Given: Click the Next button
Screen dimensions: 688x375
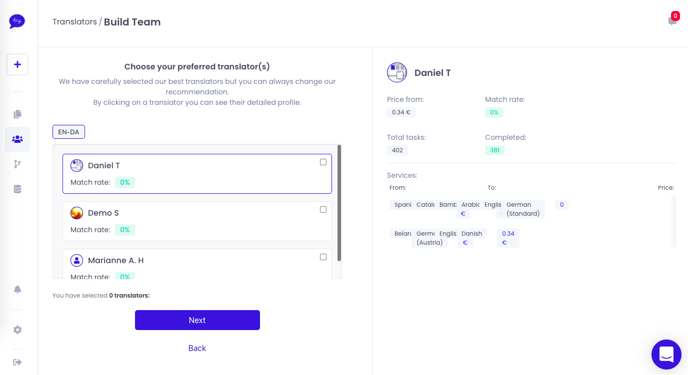Looking at the screenshot, I should point(197,320).
